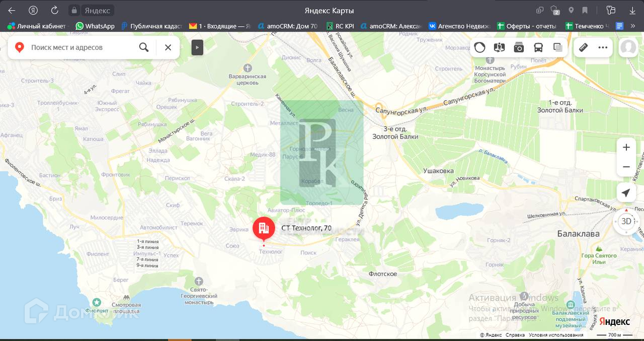Click the Балаклавский подземный музей icon
The width and height of the screenshot is (644, 341).
pyautogui.click(x=571, y=305)
